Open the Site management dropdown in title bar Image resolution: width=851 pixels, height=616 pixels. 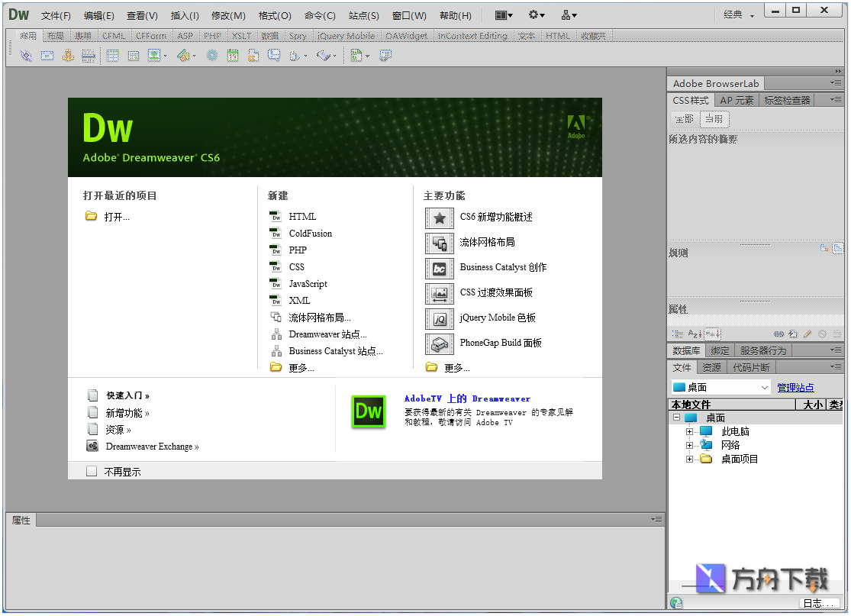[x=569, y=15]
